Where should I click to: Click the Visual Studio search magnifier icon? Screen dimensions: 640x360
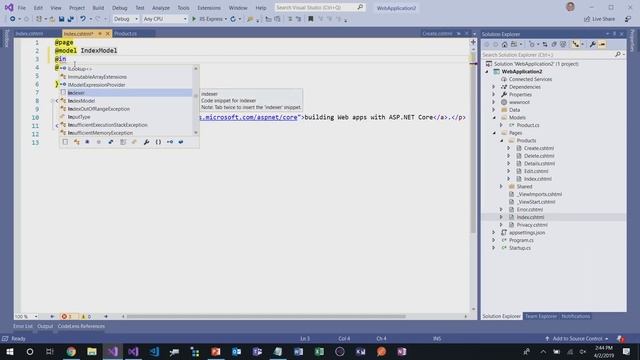point(360,7)
